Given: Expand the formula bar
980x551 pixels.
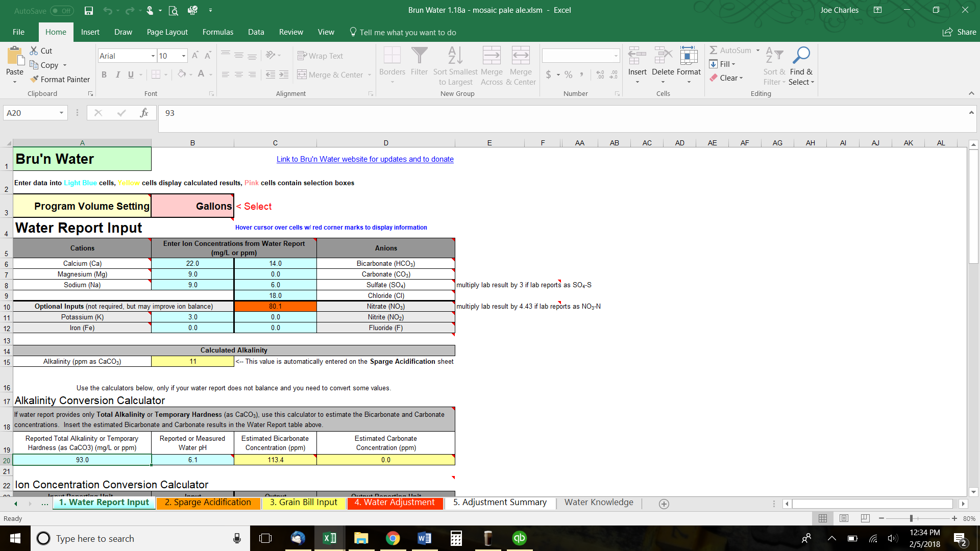Looking at the screenshot, I should click(971, 112).
